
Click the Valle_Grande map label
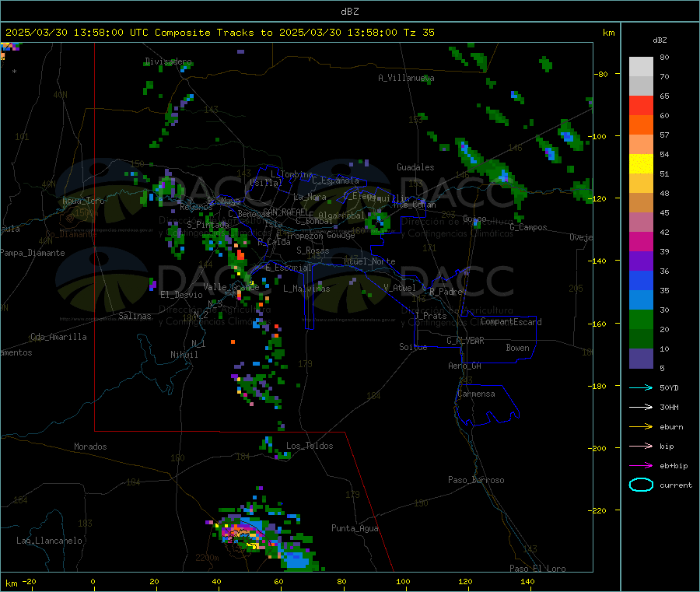(x=231, y=287)
